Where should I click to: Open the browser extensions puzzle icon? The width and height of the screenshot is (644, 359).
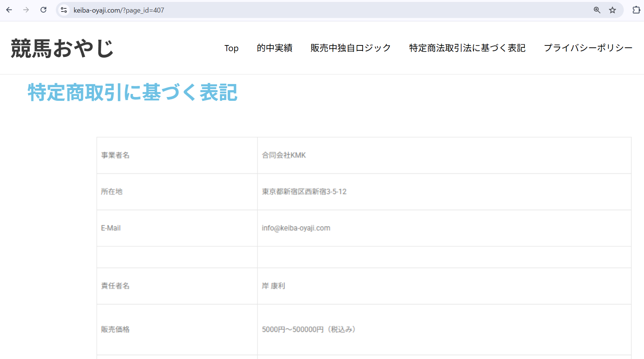click(x=636, y=10)
